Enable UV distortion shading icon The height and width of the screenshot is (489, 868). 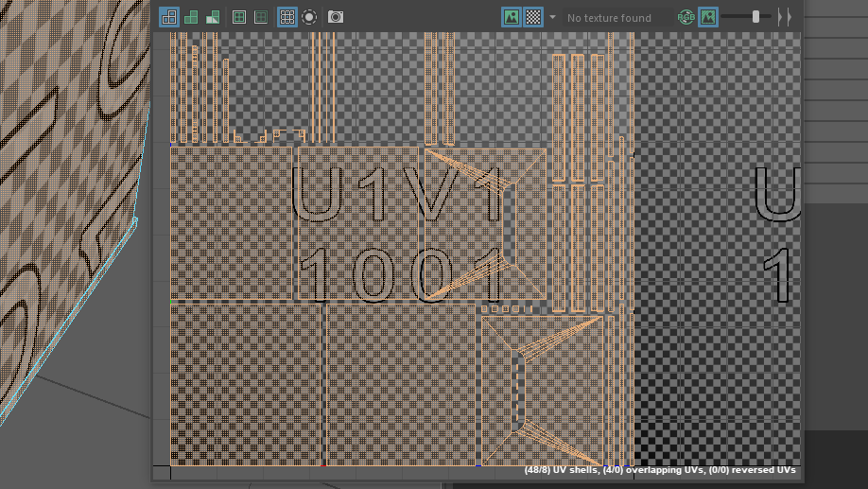[213, 17]
